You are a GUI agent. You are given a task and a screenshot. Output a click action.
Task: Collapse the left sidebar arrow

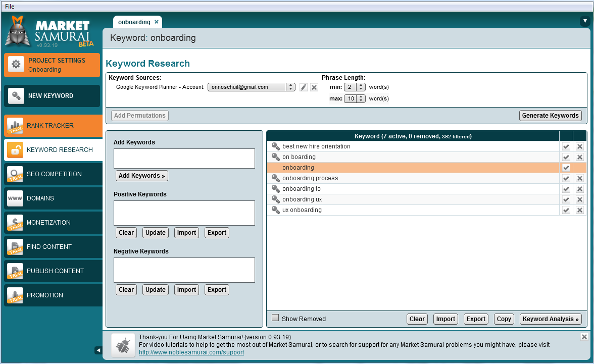tap(98, 350)
